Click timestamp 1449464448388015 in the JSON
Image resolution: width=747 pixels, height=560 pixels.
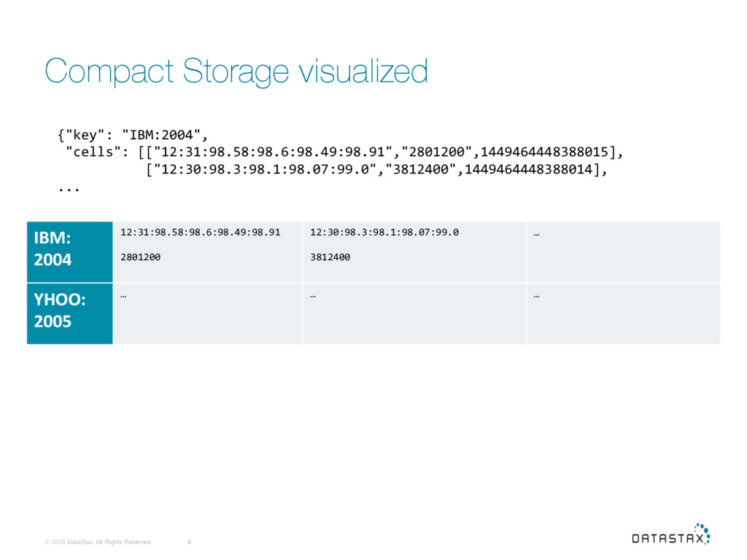pos(544,152)
